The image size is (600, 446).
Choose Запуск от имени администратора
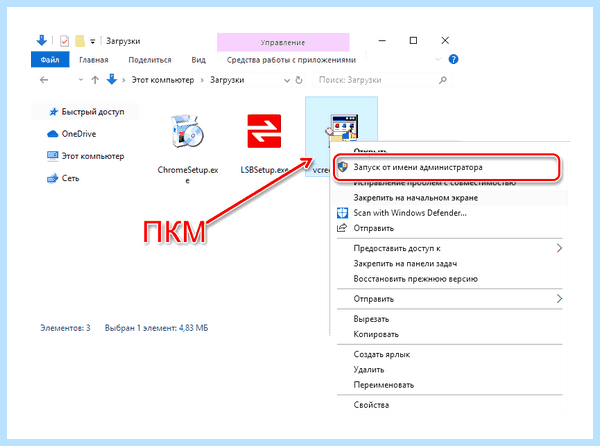coord(447,168)
